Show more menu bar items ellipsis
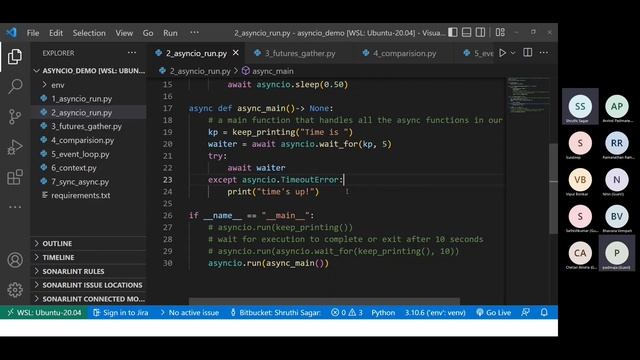Image resolution: width=640 pixels, height=360 pixels. 194,32
